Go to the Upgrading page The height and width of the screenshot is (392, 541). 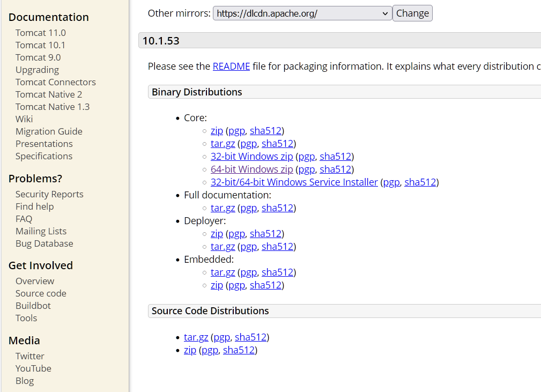tap(37, 70)
